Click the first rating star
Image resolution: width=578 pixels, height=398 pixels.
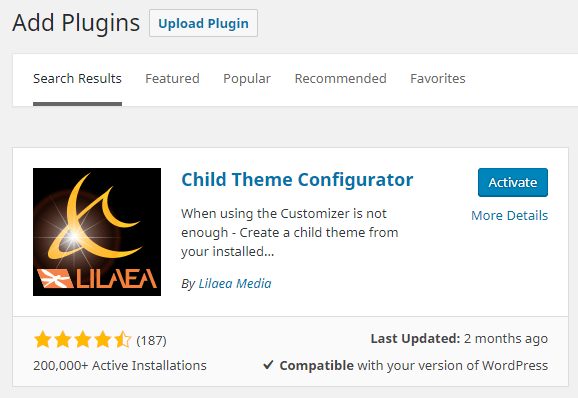[x=43, y=340]
